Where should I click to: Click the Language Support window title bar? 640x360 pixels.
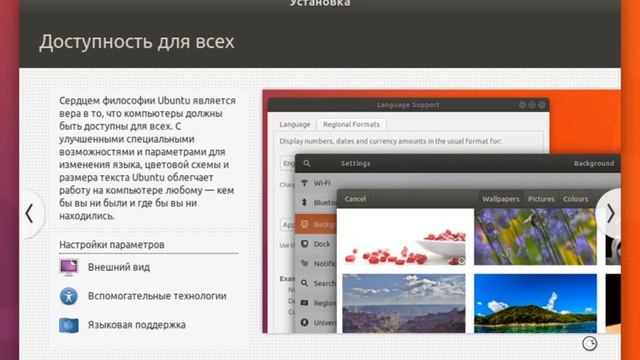(x=408, y=104)
